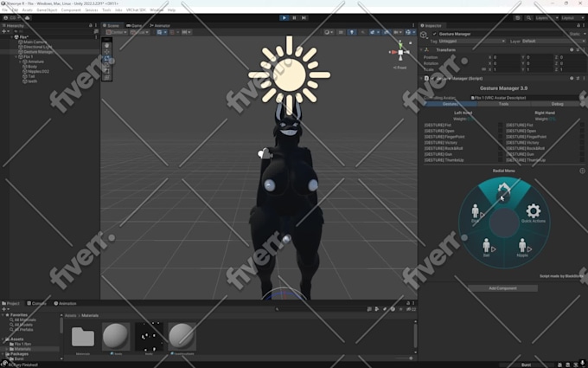Collapse the Fbx 1 object in Hierarchy
588x368 pixels.
16,56
